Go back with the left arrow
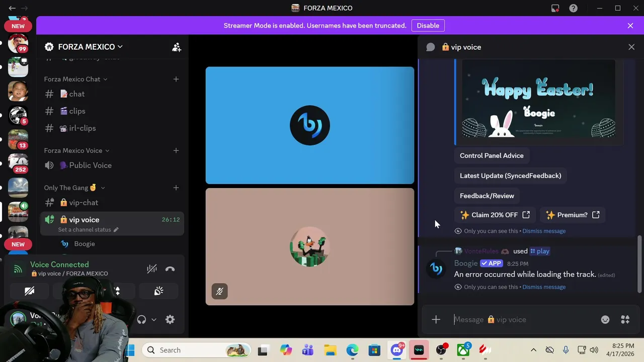 click(x=12, y=8)
